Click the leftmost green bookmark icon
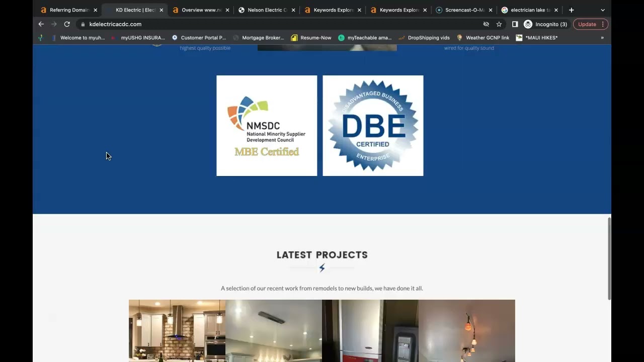Viewport: 644px width, 362px height. pos(41,38)
